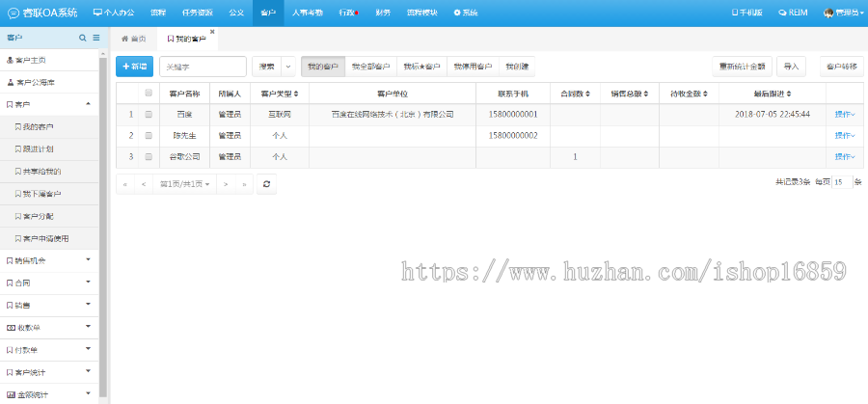Open 手机版 mobile version link
868x404 pixels.
(x=746, y=13)
